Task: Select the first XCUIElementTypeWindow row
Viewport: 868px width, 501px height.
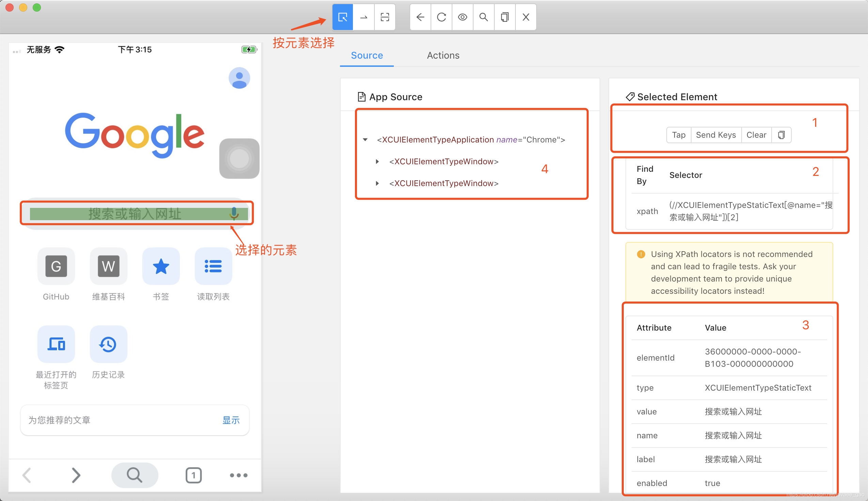Action: tap(444, 162)
